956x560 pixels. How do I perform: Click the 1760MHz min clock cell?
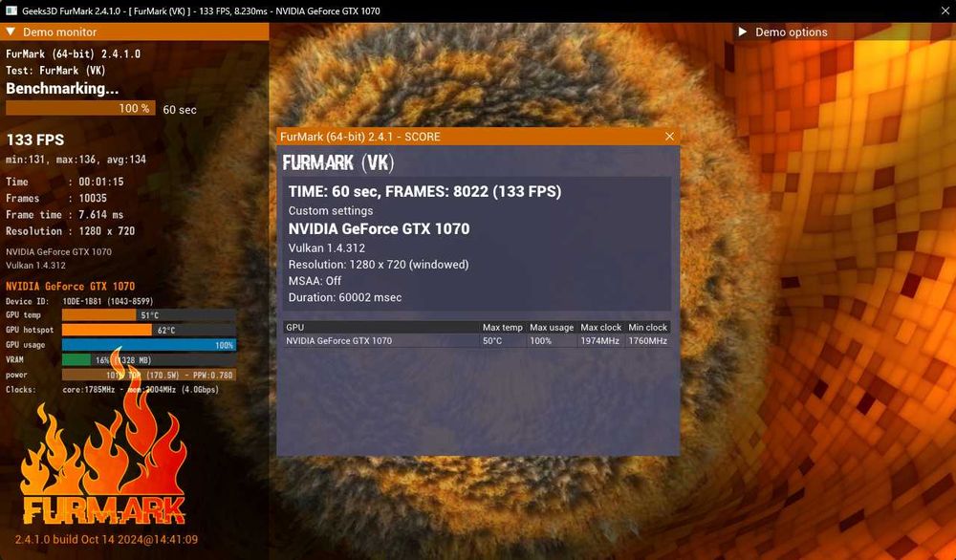point(647,340)
